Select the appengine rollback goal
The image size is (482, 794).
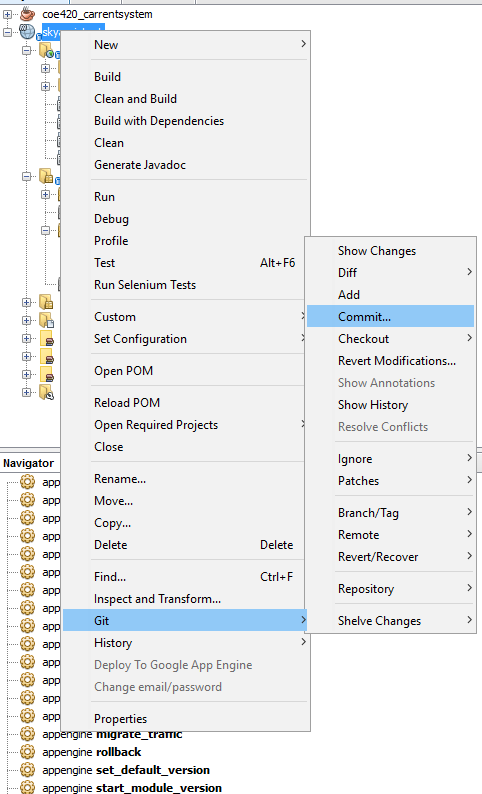[92, 752]
